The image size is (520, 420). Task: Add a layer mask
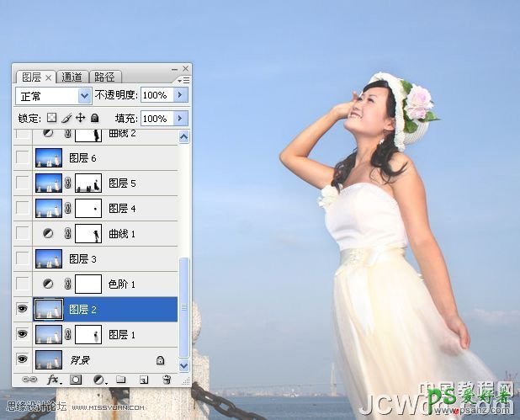tap(76, 380)
